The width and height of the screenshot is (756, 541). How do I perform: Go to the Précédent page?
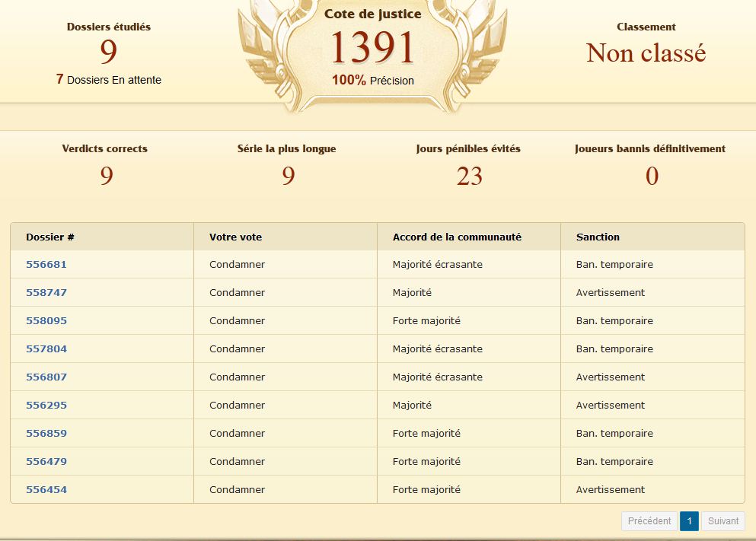pos(649,521)
